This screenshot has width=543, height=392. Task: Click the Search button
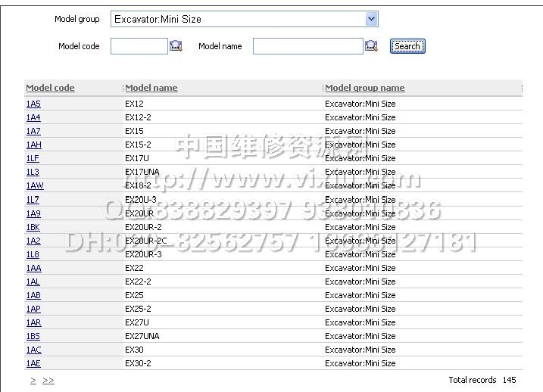(407, 46)
